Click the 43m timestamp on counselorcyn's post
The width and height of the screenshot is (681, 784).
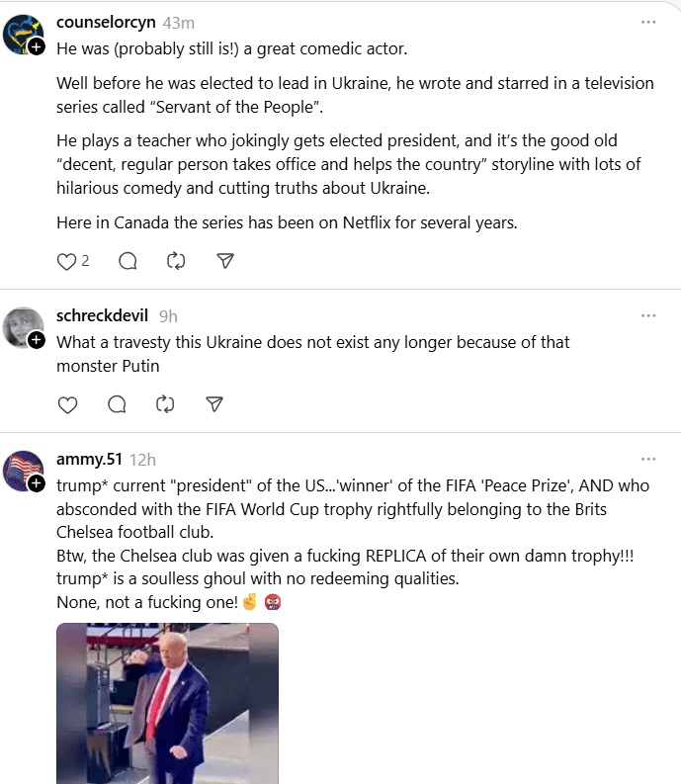(x=178, y=22)
